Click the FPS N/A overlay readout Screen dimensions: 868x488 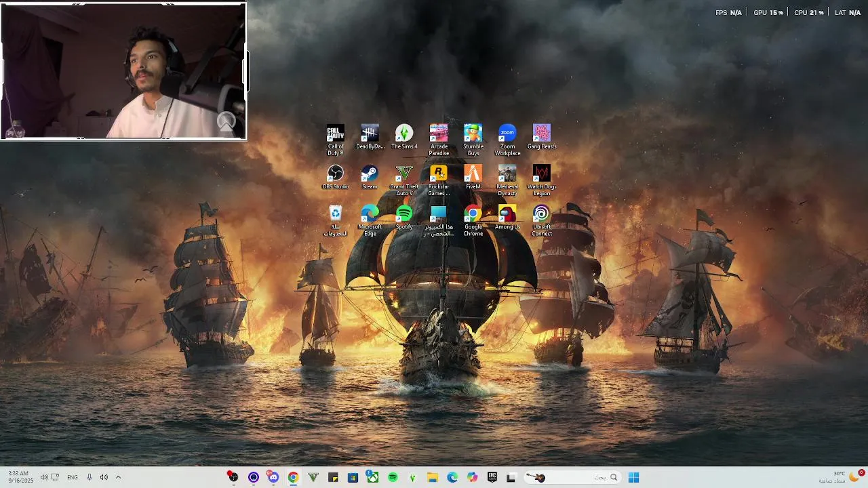coord(728,12)
